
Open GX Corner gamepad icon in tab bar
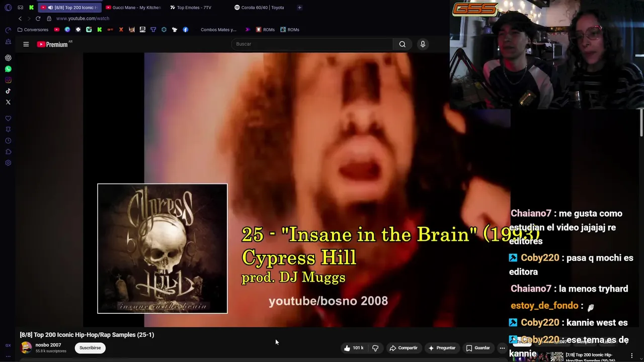(x=20, y=8)
